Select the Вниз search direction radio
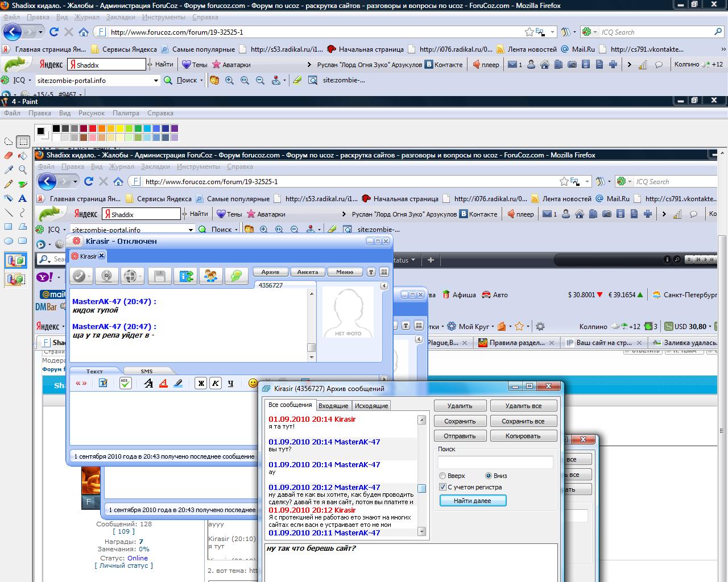 (488, 476)
